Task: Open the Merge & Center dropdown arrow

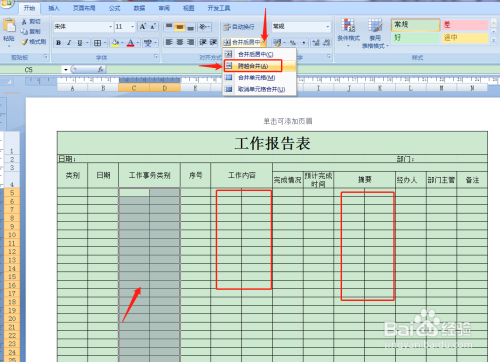Action: tap(264, 42)
